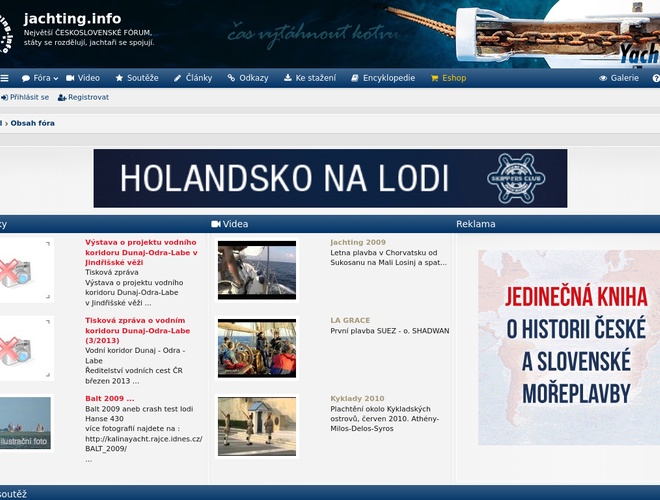Click the Jedinečná kniha advertisement image

point(568,347)
